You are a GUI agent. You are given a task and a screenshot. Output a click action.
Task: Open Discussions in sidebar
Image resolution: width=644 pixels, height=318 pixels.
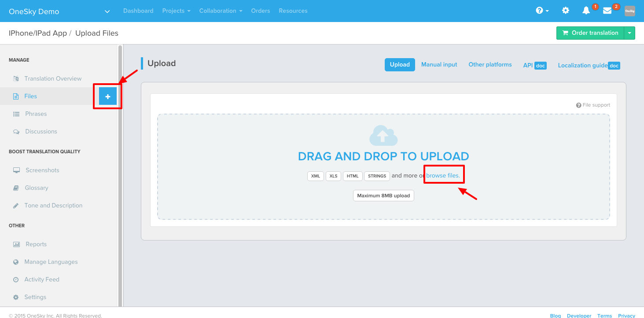pyautogui.click(x=41, y=131)
